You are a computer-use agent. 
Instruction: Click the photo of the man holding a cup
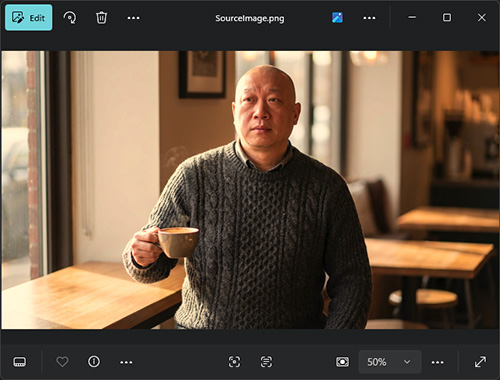click(x=250, y=190)
